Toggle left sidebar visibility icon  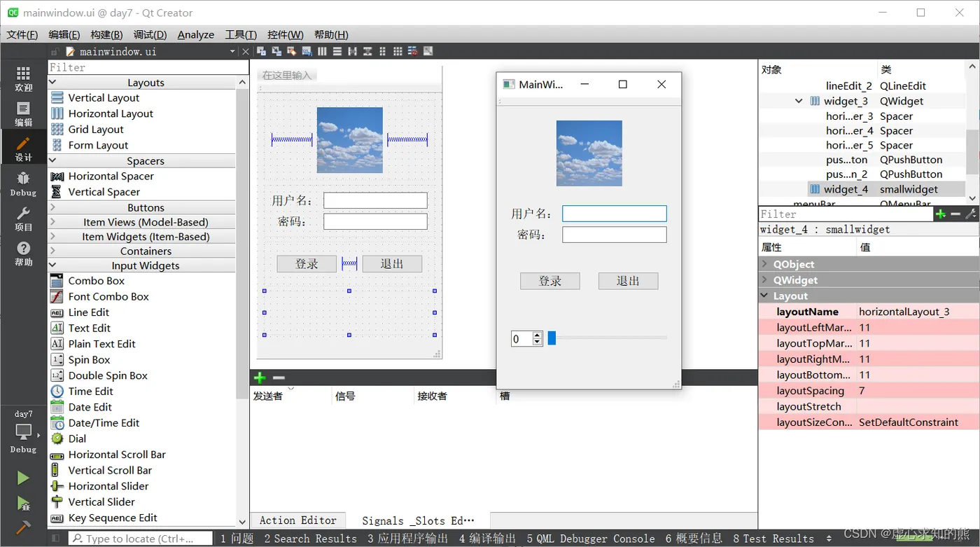pyautogui.click(x=55, y=538)
